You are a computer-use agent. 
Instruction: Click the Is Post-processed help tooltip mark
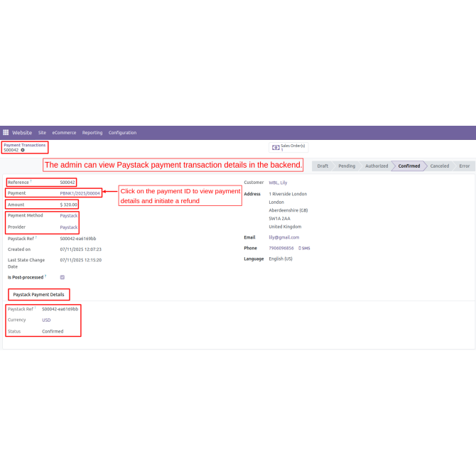click(x=45, y=276)
